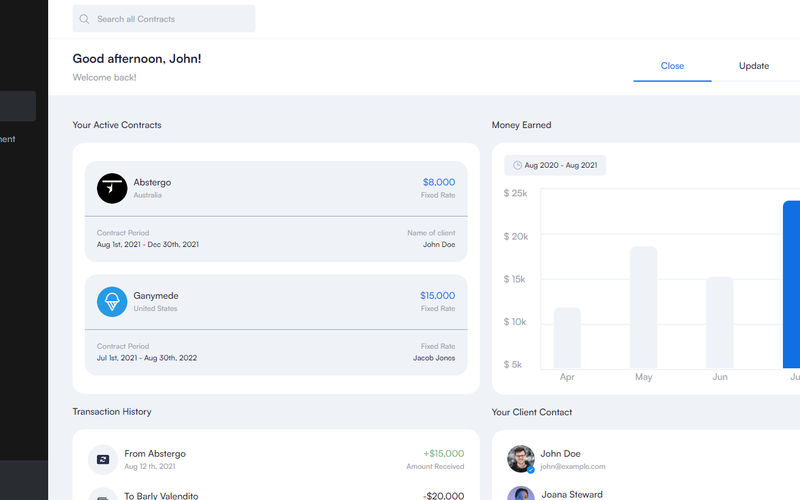The height and width of the screenshot is (500, 800).
Task: Open the Abstergo contract name
Action: [152, 182]
